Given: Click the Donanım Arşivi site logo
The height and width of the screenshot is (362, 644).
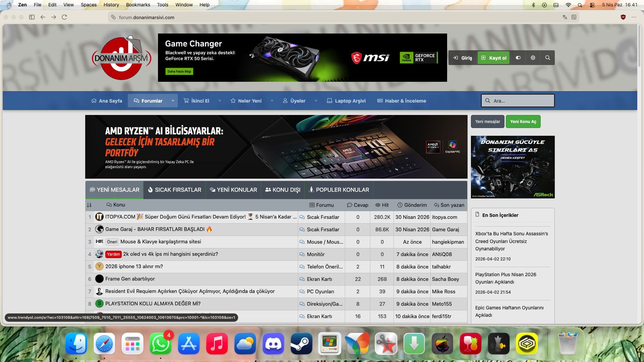Looking at the screenshot, I should [121, 58].
